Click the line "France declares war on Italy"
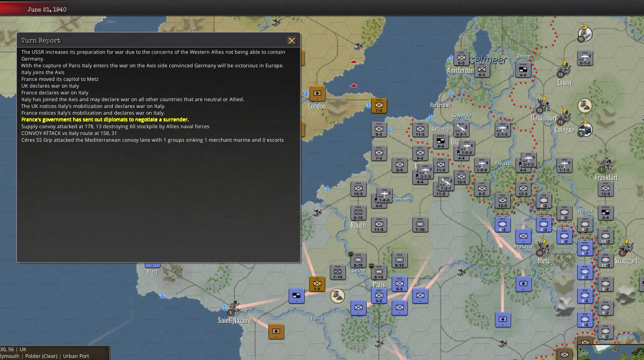This screenshot has height=360, width=644. coord(55,93)
